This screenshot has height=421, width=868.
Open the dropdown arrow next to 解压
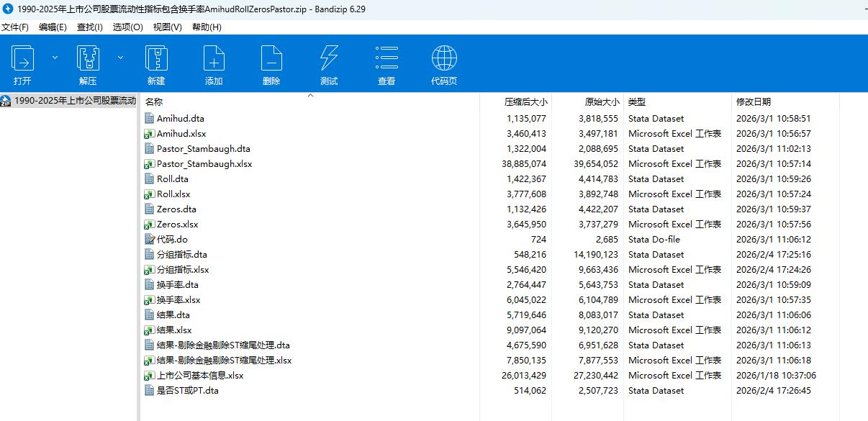click(x=120, y=57)
